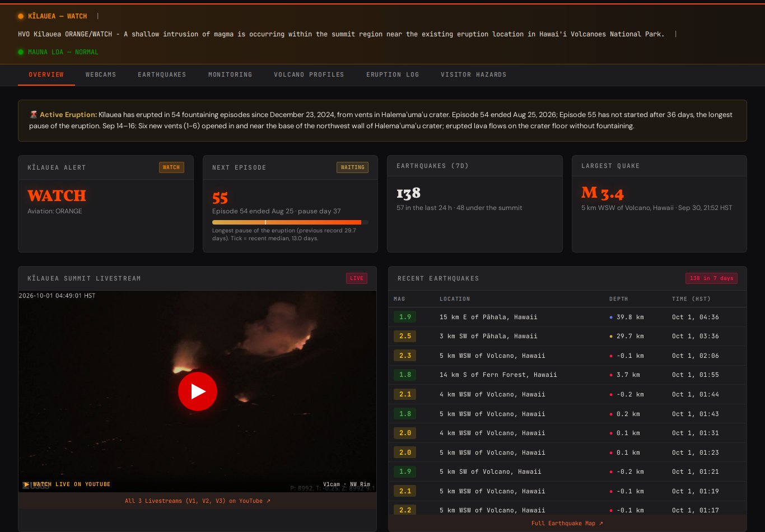Click the orange Kīlauea Watch status dot
The image size is (765, 532).
tap(21, 16)
